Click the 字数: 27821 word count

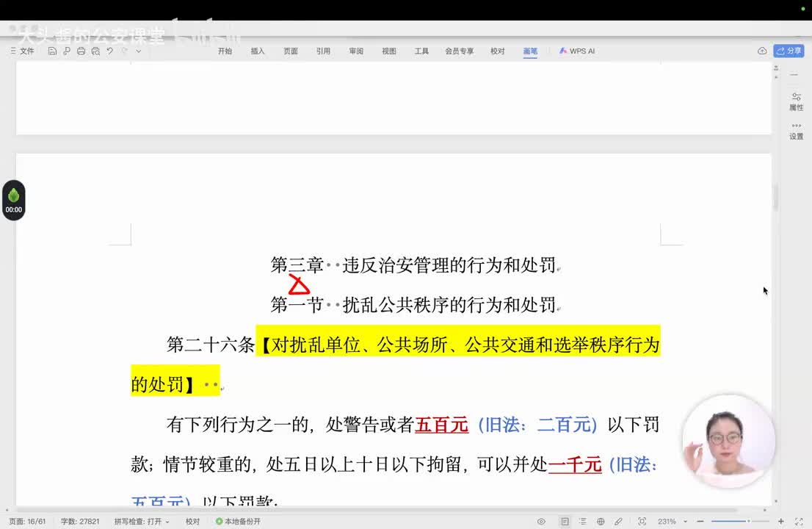80,521
